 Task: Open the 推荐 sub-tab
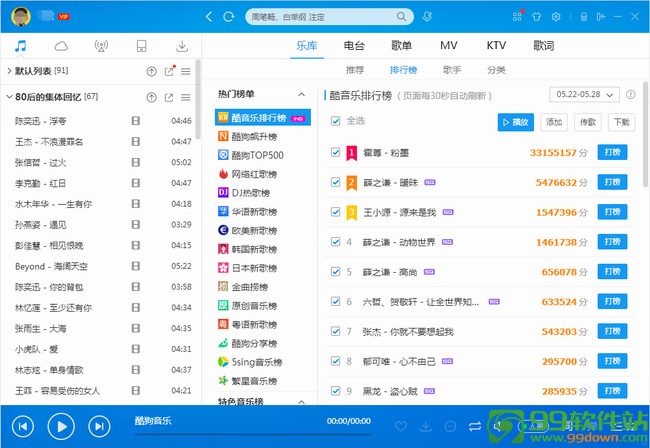point(355,70)
